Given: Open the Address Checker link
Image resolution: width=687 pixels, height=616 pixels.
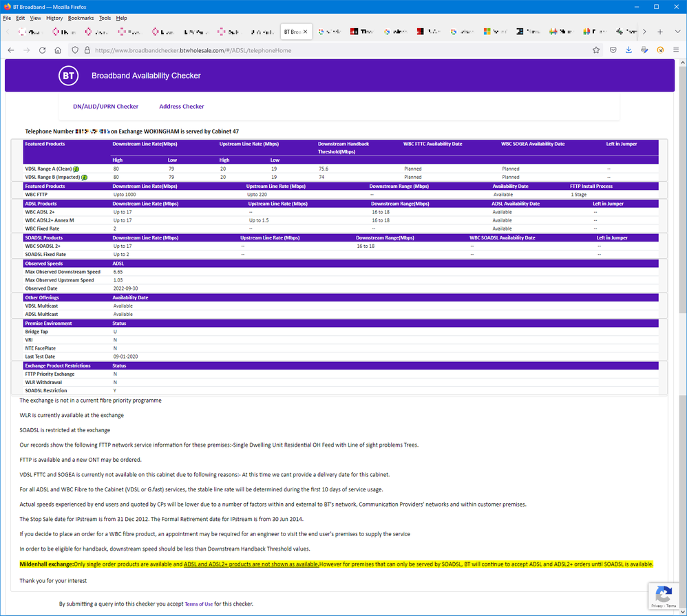Looking at the screenshot, I should point(181,107).
